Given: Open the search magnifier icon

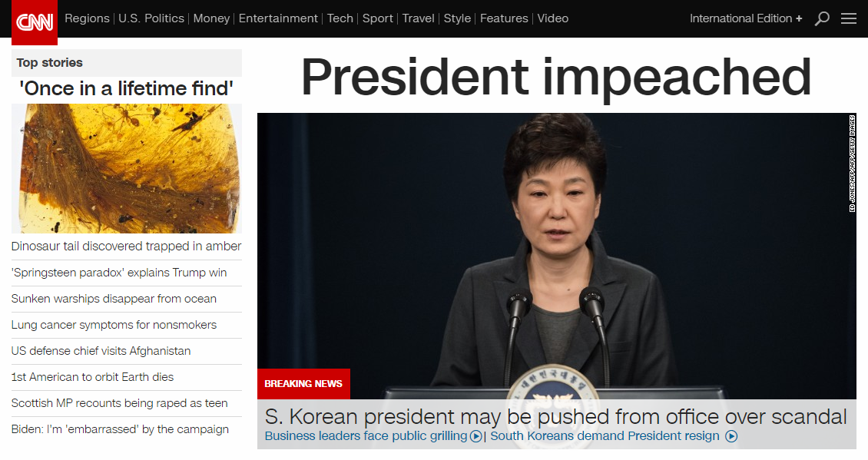Looking at the screenshot, I should tap(822, 19).
